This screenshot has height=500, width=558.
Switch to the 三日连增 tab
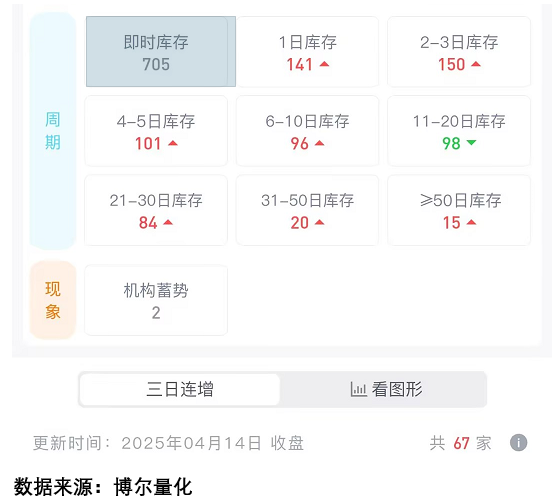tap(180, 389)
